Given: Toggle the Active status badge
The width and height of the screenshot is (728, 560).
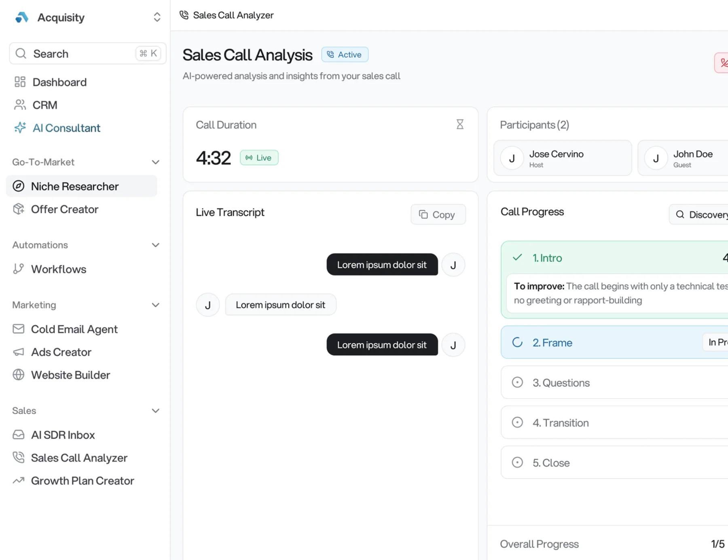Looking at the screenshot, I should click(x=345, y=54).
